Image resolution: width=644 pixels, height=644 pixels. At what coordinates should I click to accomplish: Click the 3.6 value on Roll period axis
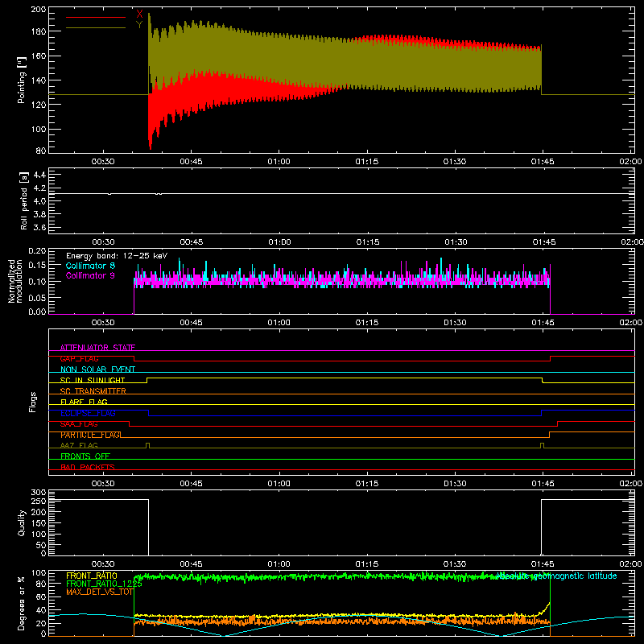(39, 227)
